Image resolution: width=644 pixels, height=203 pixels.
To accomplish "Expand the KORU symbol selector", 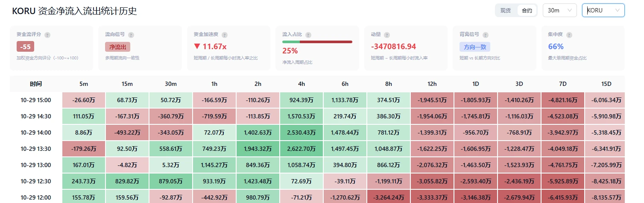I will [x=603, y=11].
